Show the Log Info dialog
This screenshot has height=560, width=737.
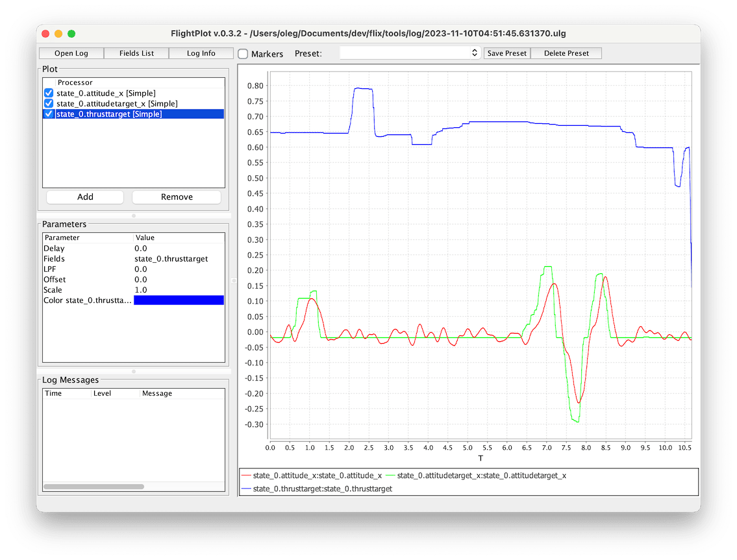201,53
